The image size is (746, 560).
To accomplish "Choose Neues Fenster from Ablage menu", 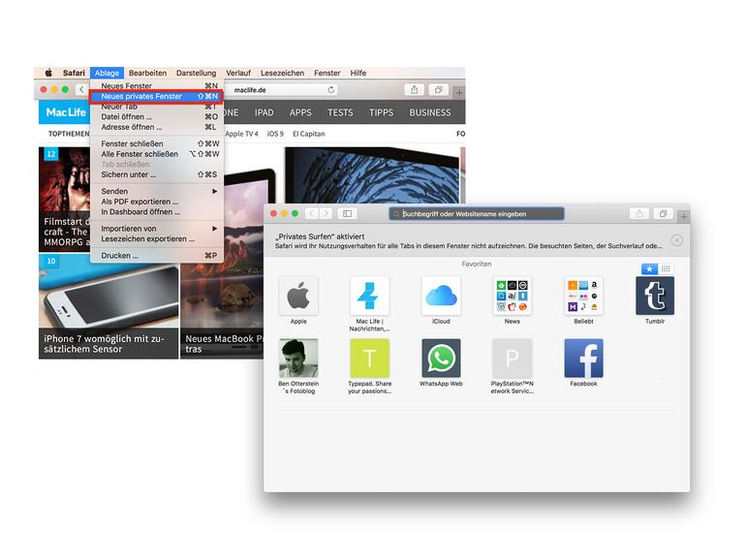I will coord(156,85).
